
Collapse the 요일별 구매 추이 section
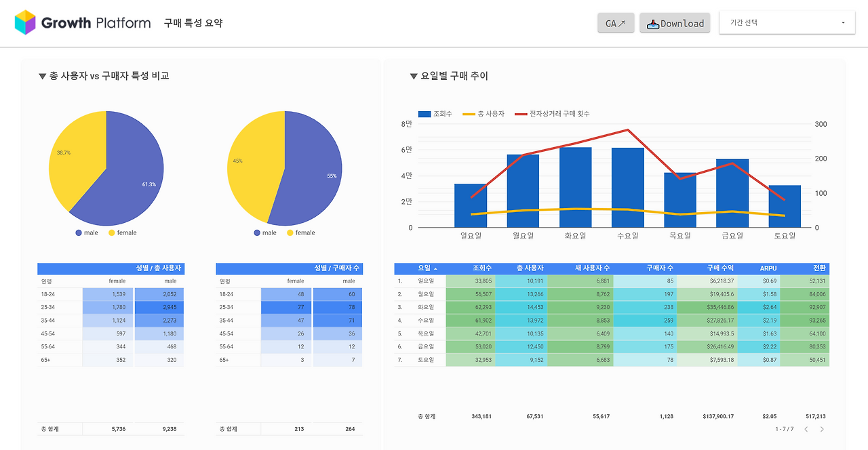pyautogui.click(x=413, y=76)
